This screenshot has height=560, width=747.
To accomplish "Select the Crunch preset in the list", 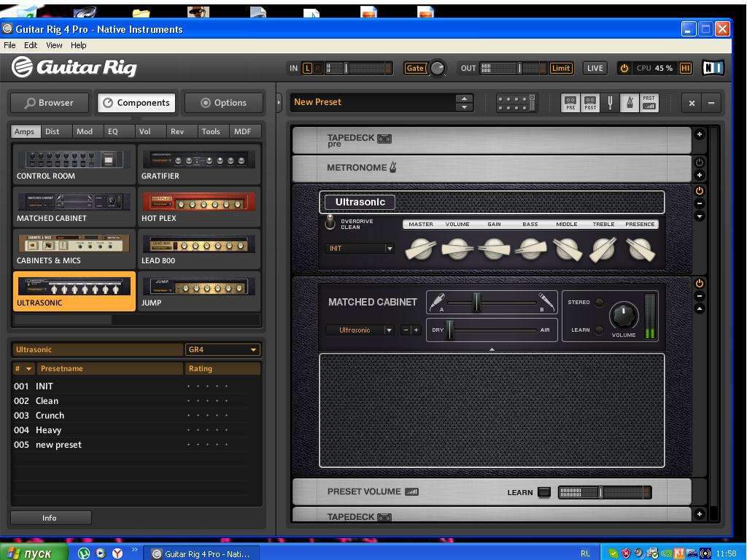I will point(50,416).
